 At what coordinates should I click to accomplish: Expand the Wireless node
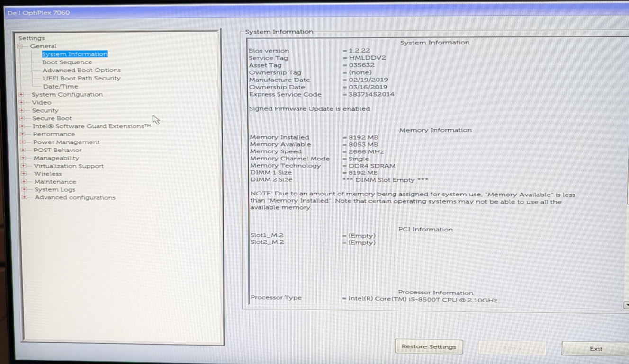coord(24,174)
